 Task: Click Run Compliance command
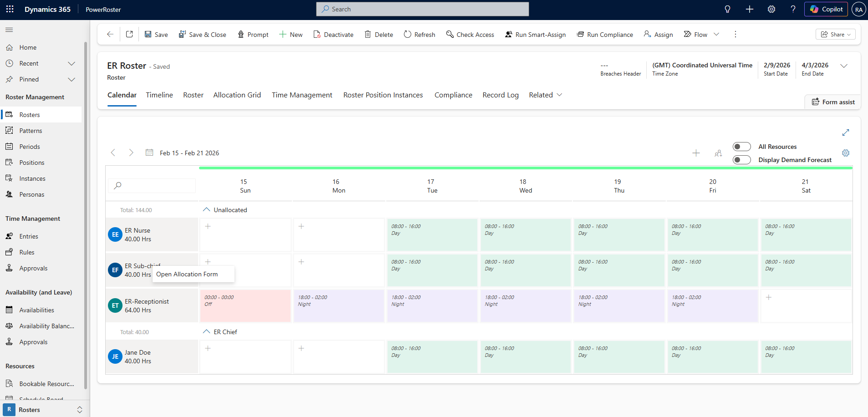605,34
